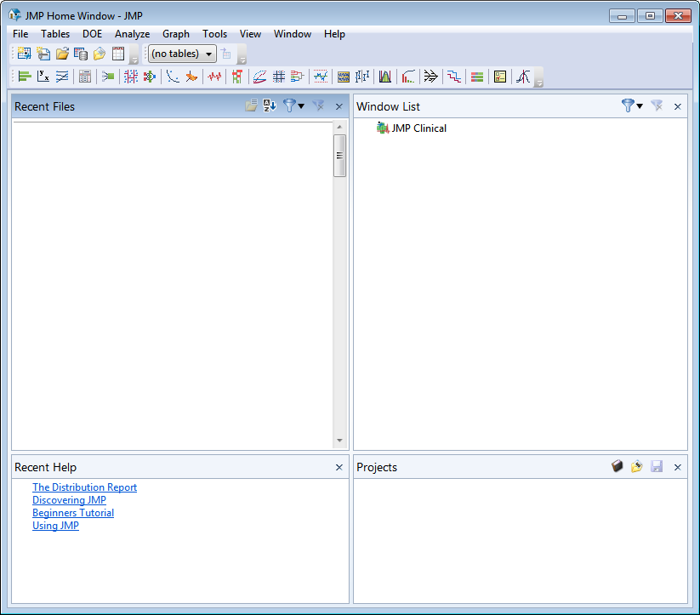The height and width of the screenshot is (615, 700).
Task: Open the DOE menu
Action: pyautogui.click(x=92, y=34)
